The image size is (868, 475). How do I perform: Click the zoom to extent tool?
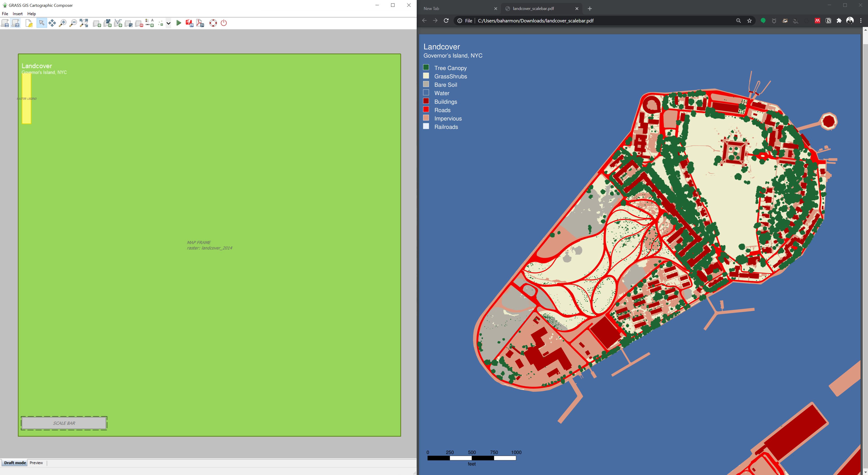pyautogui.click(x=84, y=23)
